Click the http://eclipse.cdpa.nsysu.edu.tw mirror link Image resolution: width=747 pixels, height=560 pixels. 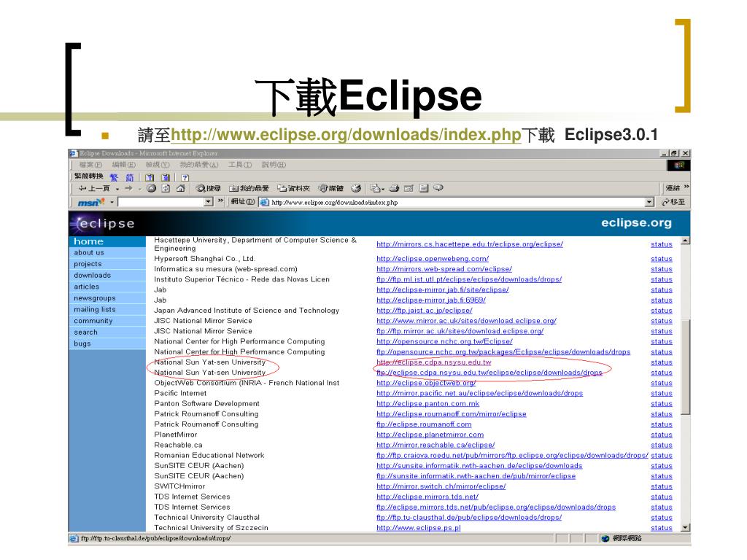tap(433, 362)
